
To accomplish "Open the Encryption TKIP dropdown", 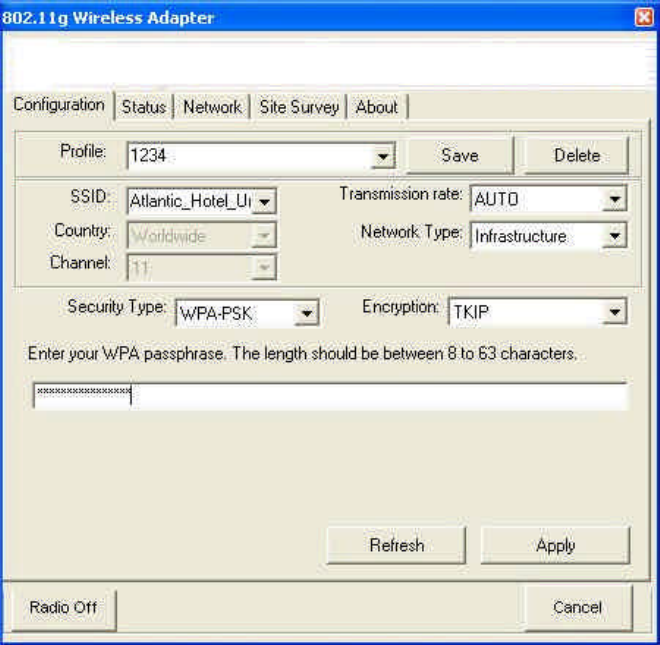I will tap(615, 312).
